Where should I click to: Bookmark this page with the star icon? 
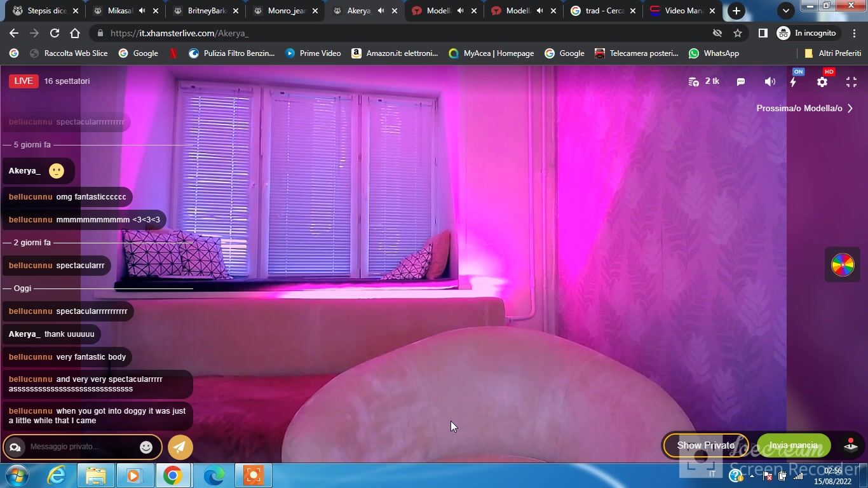[738, 33]
